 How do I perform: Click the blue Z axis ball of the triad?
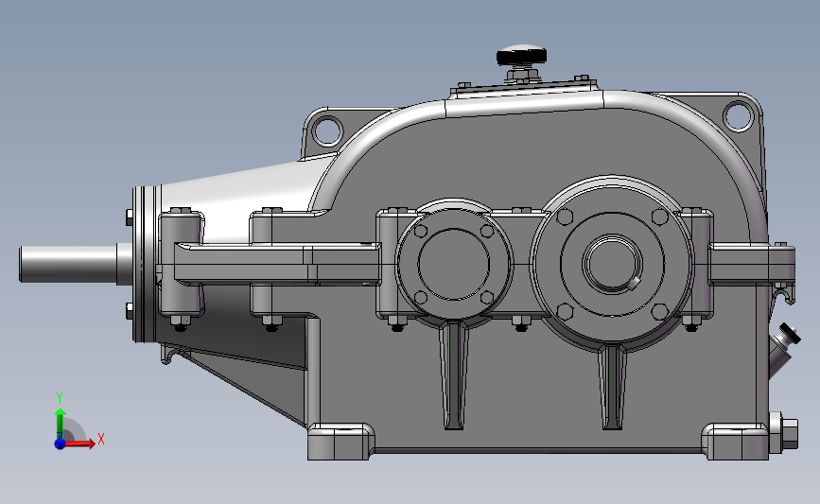point(60,443)
